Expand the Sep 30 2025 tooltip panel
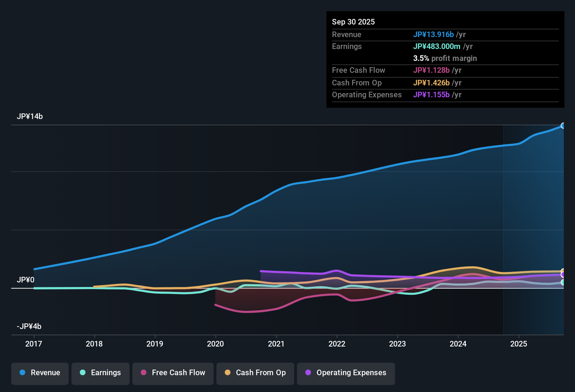The image size is (575, 392). (x=445, y=59)
